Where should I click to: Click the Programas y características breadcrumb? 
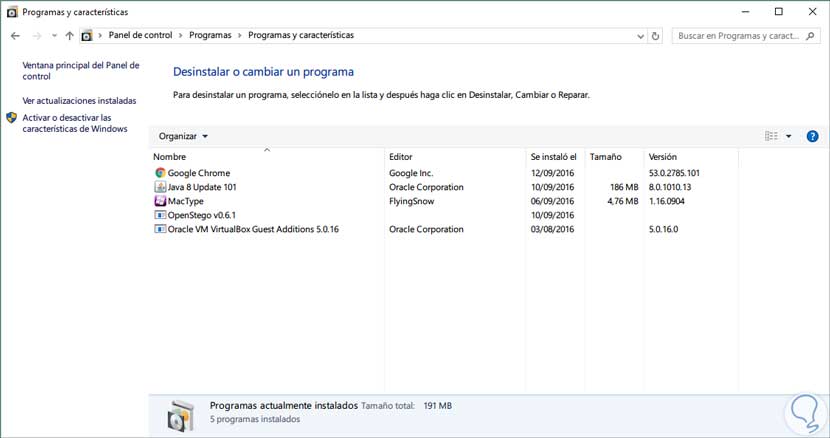coord(301,35)
